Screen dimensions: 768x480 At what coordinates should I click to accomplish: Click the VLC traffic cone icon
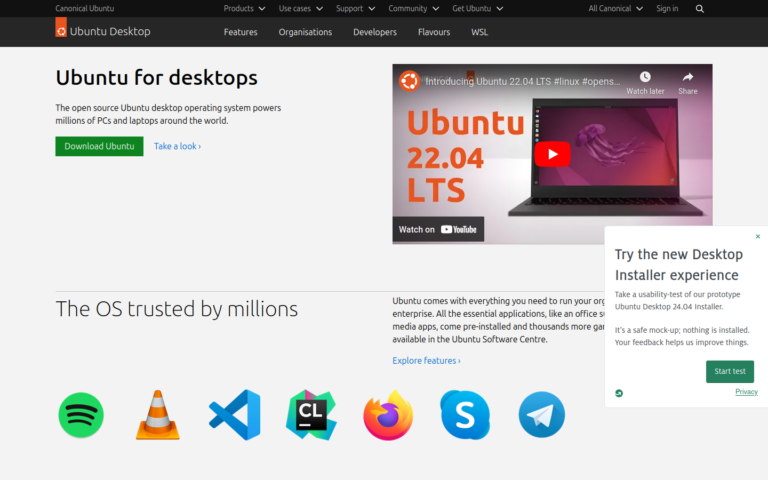157,415
